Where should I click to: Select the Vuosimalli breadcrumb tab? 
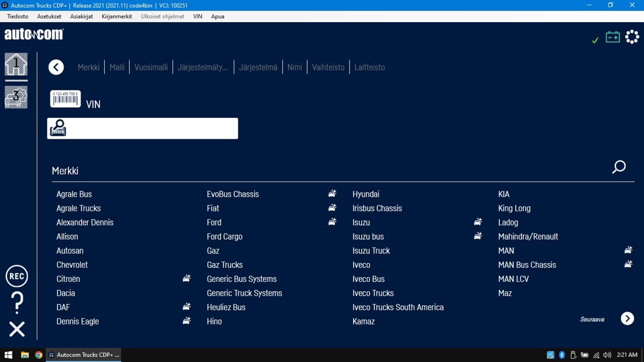point(151,67)
